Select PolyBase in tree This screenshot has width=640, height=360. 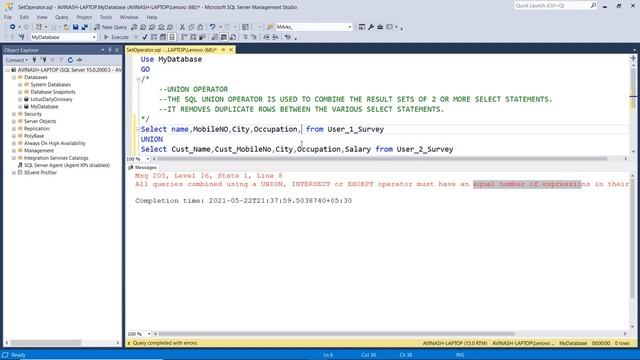click(34, 136)
